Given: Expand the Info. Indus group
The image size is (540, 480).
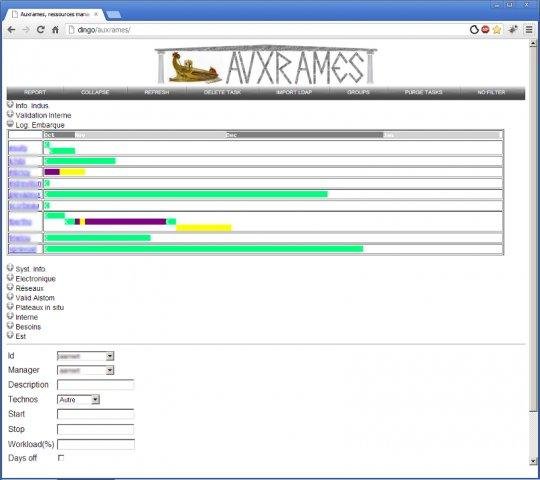Looking at the screenshot, I should click(10, 104).
